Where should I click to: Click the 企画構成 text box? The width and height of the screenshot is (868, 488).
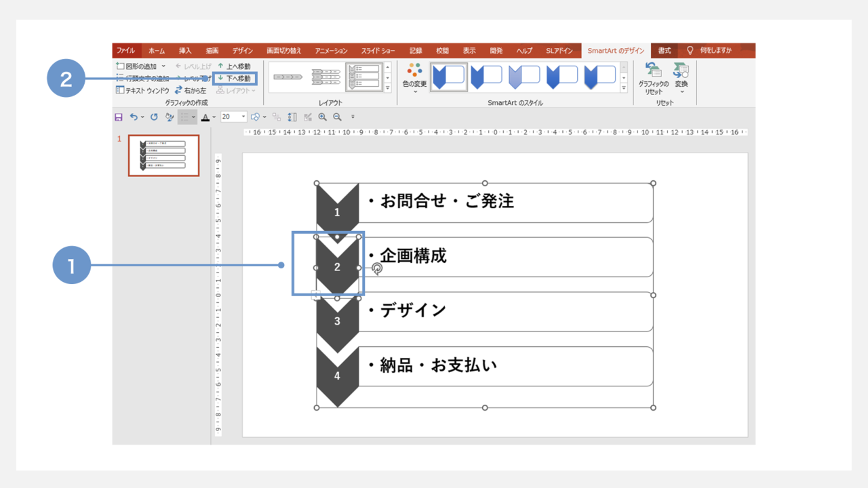505,257
